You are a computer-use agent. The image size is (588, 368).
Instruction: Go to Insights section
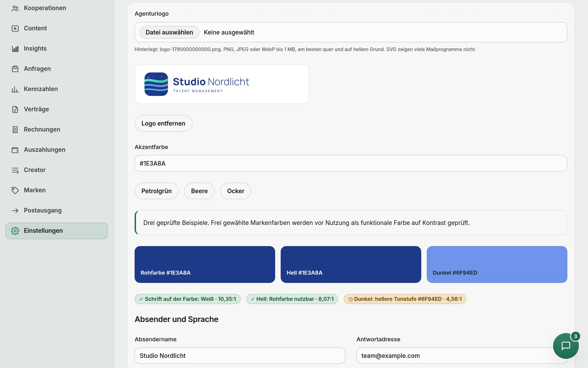[x=57, y=49]
